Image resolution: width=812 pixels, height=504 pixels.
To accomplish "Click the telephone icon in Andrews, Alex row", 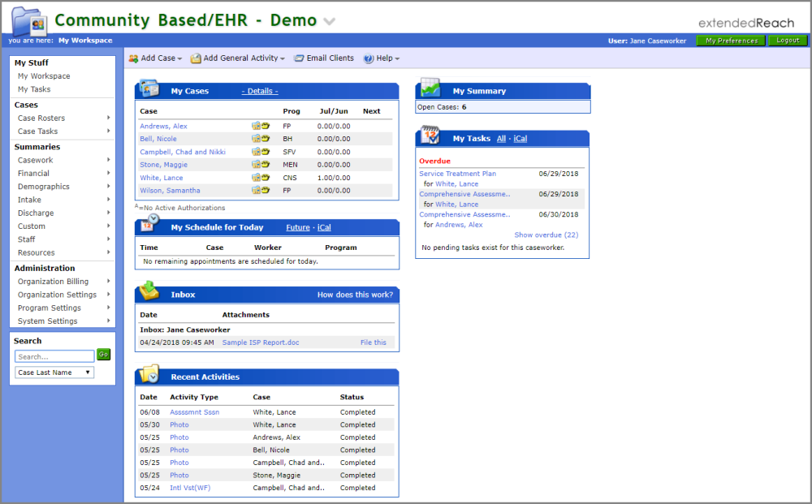I will (266, 126).
